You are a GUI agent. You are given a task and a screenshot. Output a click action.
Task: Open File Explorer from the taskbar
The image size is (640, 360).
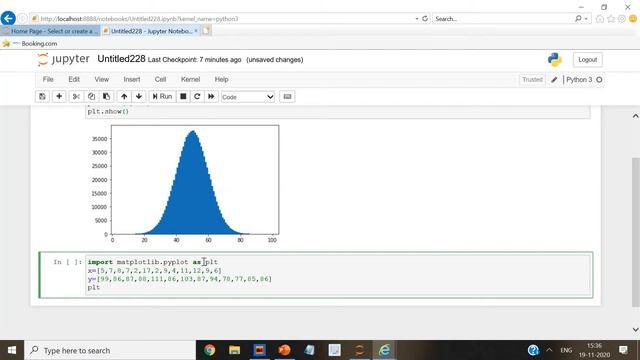coord(234,350)
